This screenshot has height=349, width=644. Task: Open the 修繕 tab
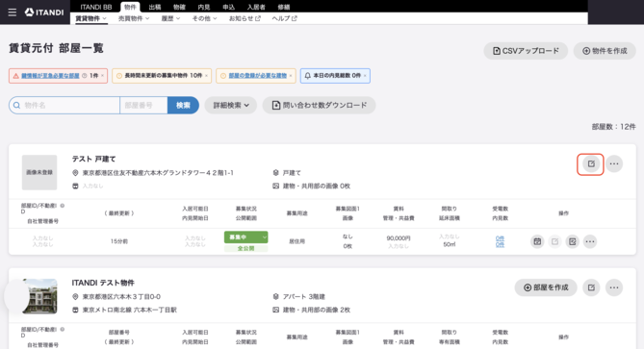coord(284,7)
